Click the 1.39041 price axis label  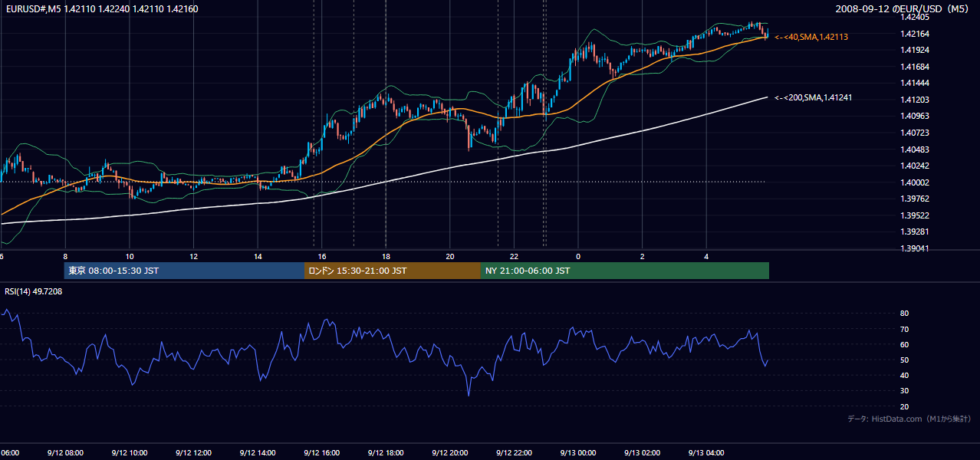pos(915,248)
